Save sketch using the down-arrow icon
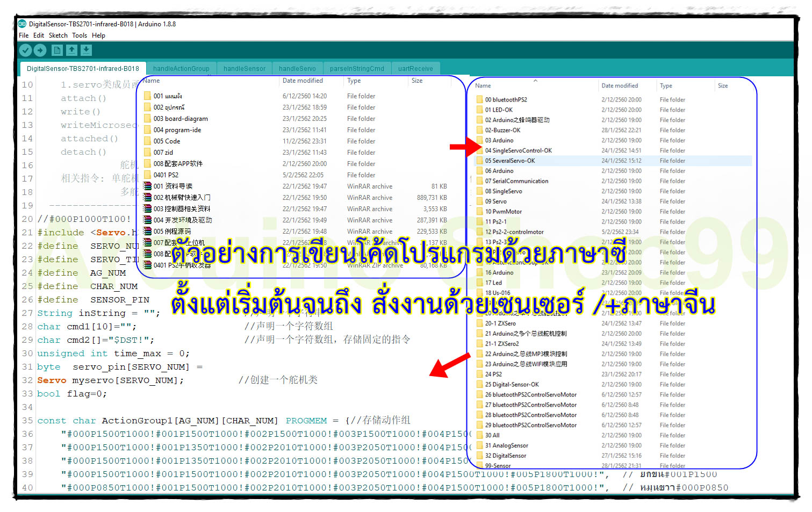The width and height of the screenshot is (812, 512). (86, 50)
